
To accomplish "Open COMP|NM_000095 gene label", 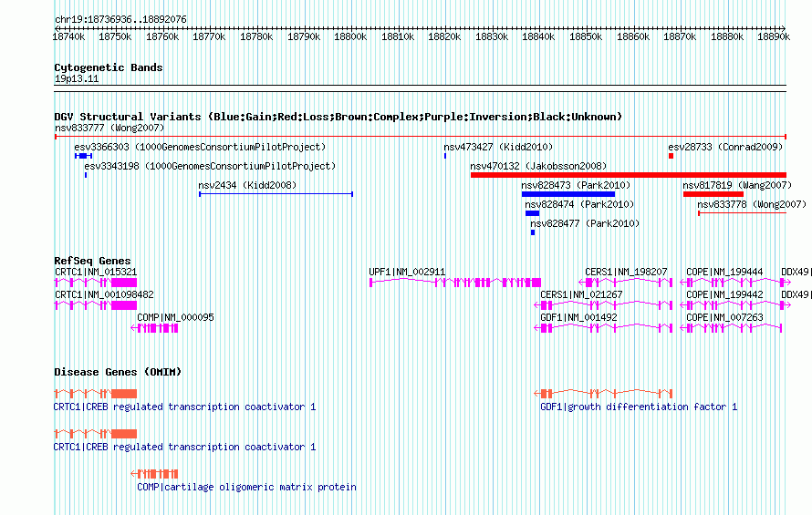I will point(175,318).
